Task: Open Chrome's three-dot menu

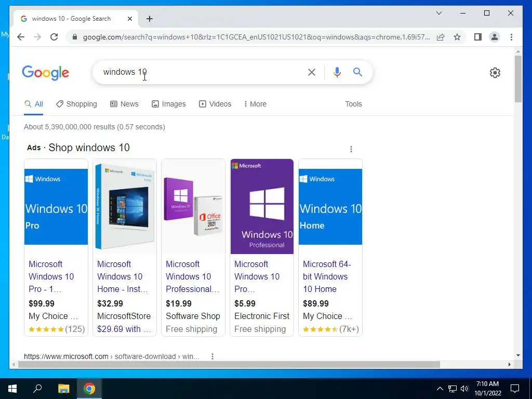Action: tap(511, 37)
